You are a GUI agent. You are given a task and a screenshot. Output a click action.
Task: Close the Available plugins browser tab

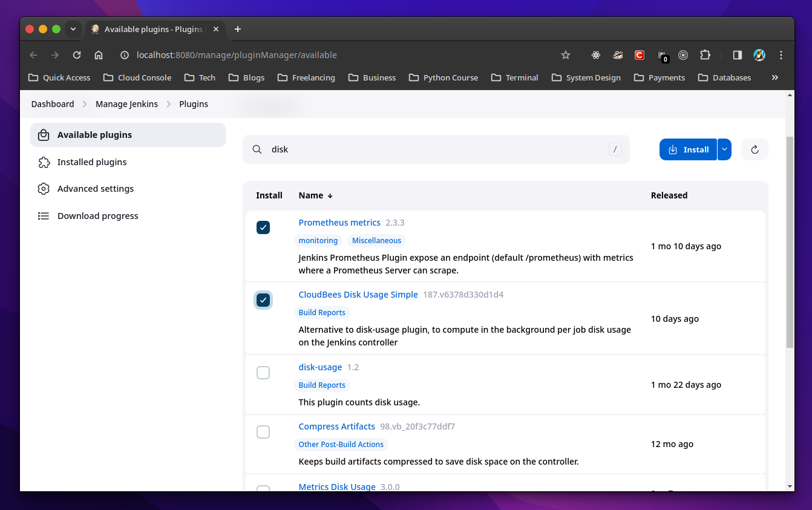coord(216,29)
